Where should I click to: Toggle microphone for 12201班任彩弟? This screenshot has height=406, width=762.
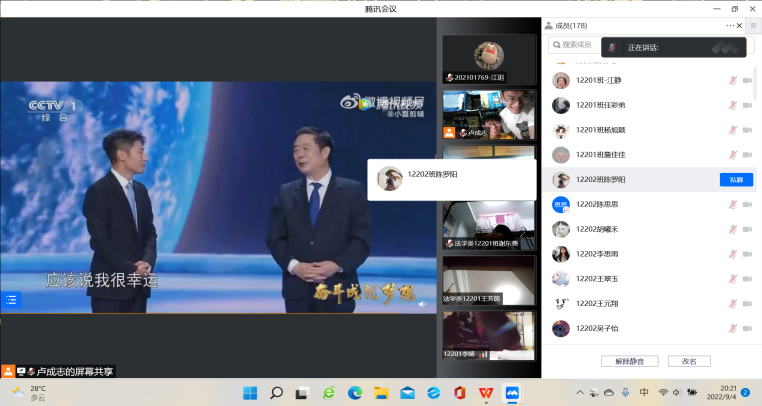(x=732, y=105)
